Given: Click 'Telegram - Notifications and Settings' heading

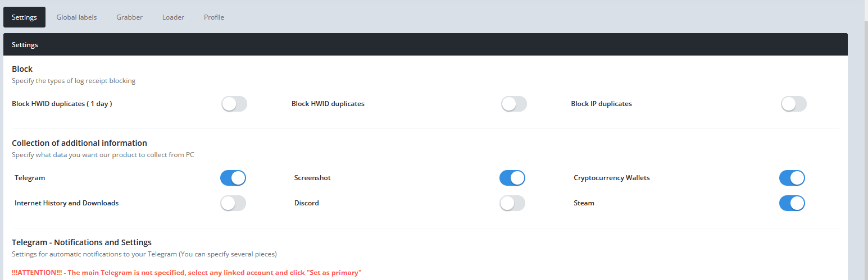Looking at the screenshot, I should 82,242.
